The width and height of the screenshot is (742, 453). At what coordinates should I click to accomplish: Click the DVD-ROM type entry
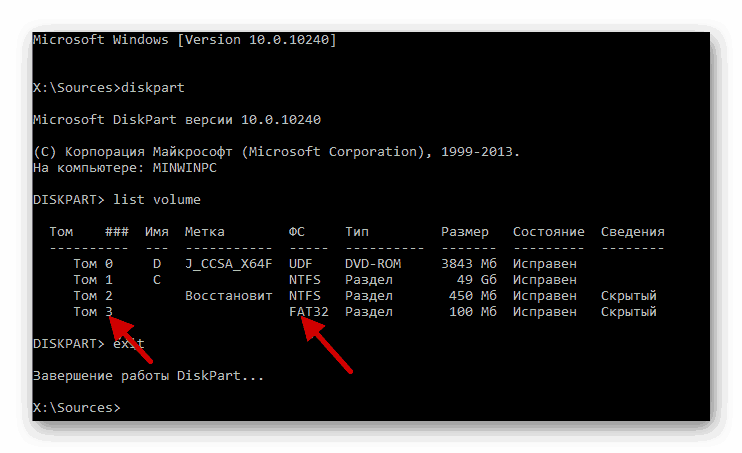point(373,264)
